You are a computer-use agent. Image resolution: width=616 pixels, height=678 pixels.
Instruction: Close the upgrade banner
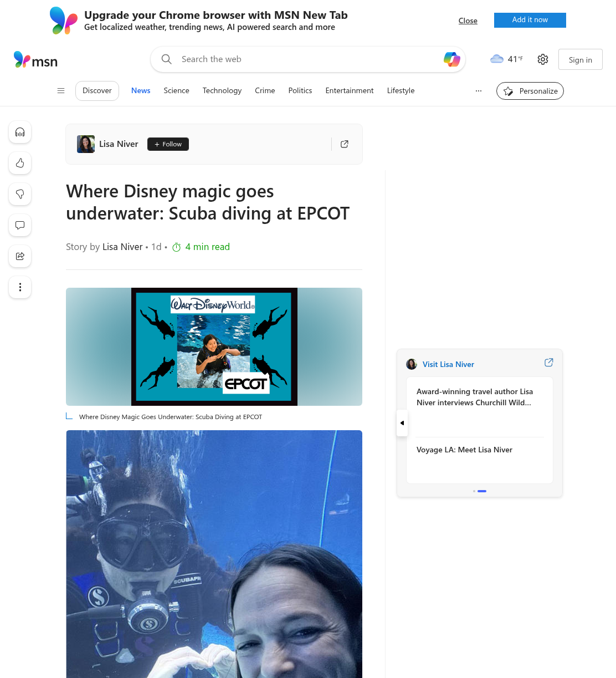click(468, 21)
